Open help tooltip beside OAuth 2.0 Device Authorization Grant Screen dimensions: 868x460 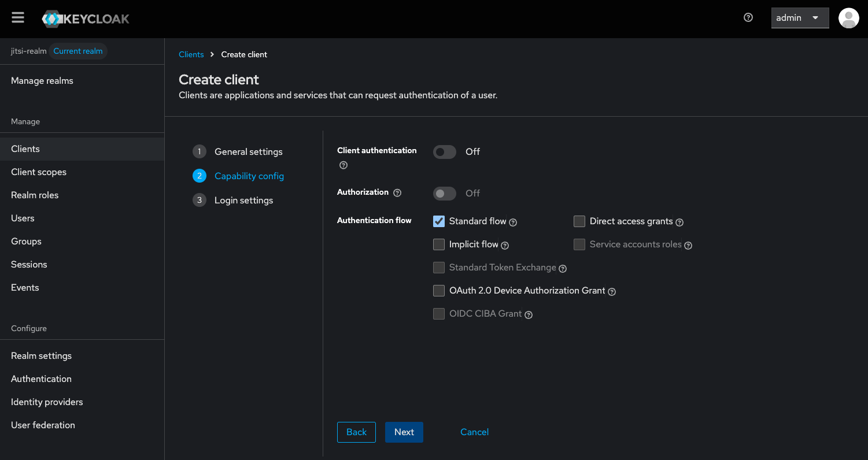(611, 291)
